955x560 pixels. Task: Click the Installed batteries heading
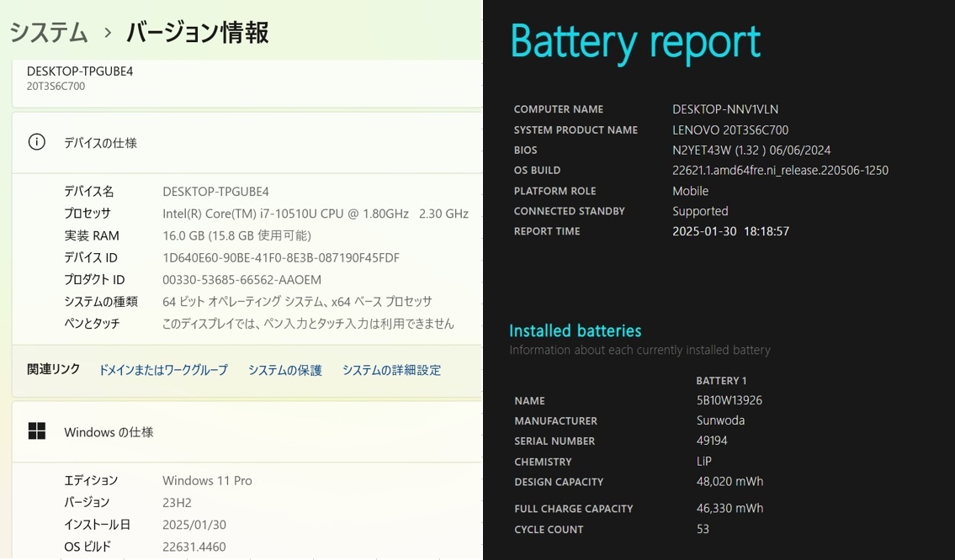[x=575, y=330]
